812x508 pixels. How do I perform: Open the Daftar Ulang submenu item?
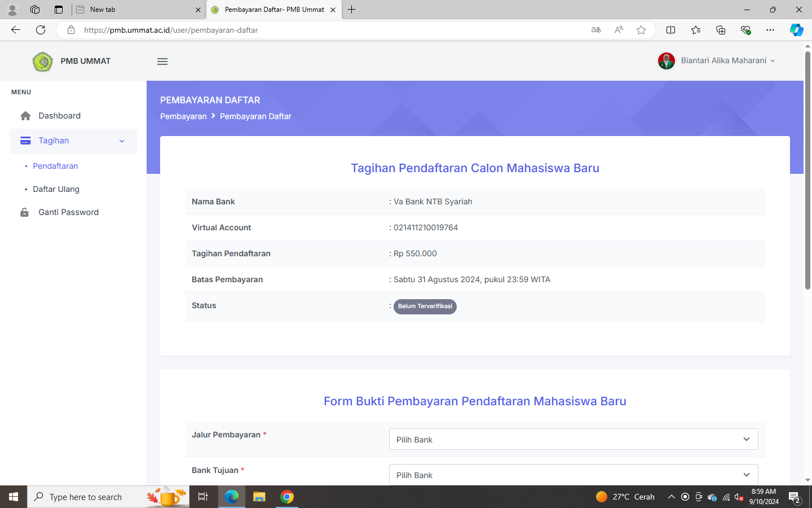pos(56,189)
